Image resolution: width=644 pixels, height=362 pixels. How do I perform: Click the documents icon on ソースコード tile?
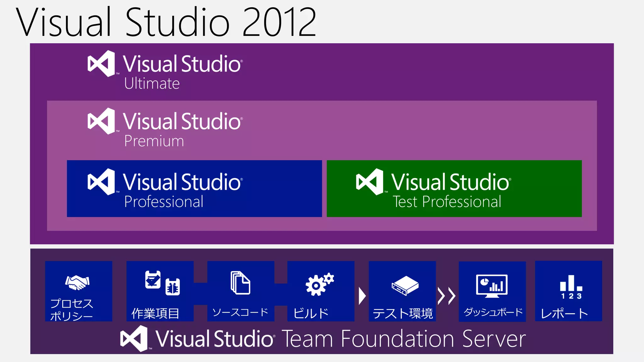tap(241, 283)
